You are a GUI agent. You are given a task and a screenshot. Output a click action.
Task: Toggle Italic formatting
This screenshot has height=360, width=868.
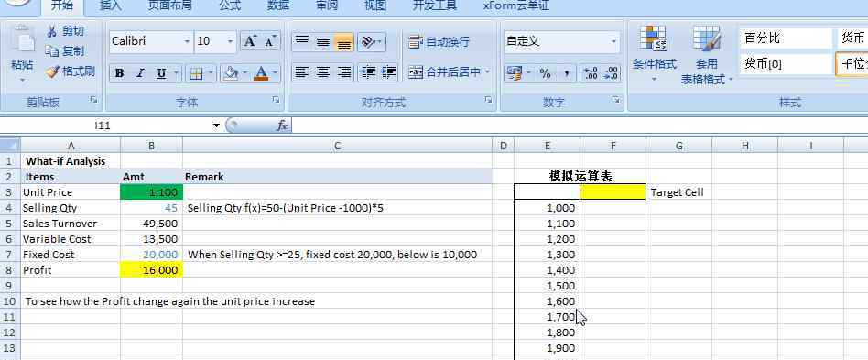[x=140, y=73]
